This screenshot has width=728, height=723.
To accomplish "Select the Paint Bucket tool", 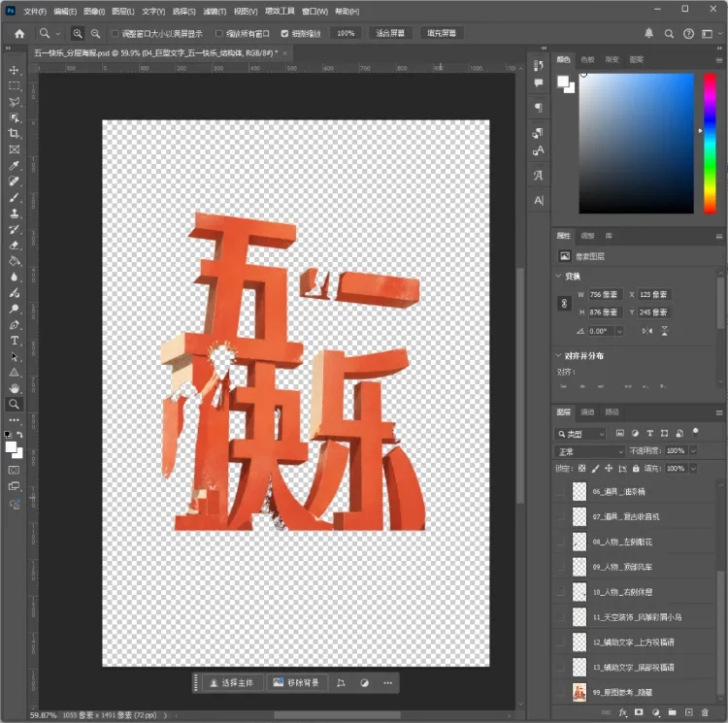I will 14,261.
